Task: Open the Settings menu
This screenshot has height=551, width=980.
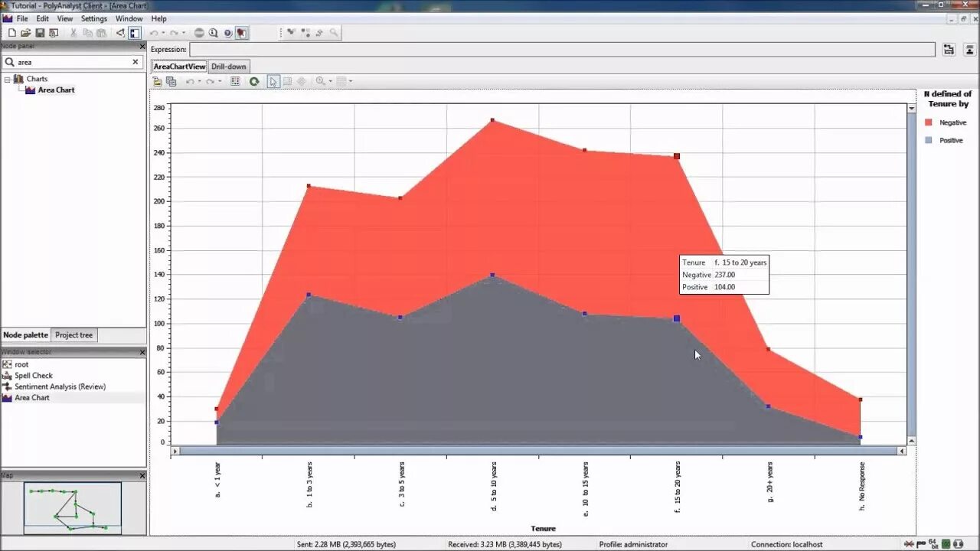Action: point(94,18)
